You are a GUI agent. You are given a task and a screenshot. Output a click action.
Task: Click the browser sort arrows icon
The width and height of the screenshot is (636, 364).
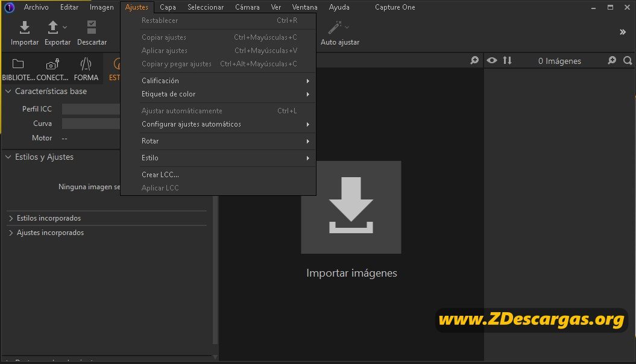click(507, 60)
